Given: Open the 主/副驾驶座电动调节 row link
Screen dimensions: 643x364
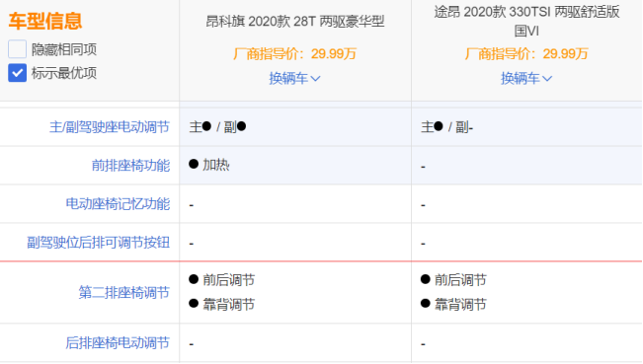Looking at the screenshot, I should tap(110, 127).
